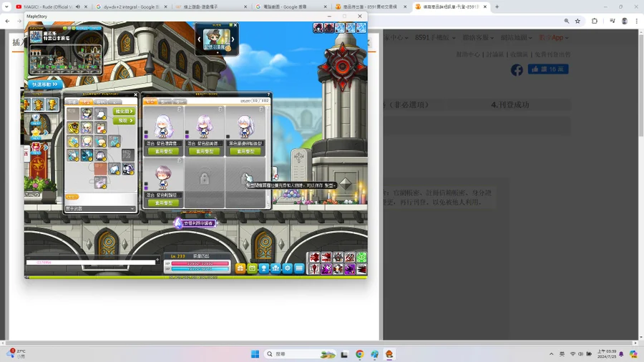Open Chrome from the Windows taskbar
The width and height of the screenshot is (644, 362).
pyautogui.click(x=360, y=354)
